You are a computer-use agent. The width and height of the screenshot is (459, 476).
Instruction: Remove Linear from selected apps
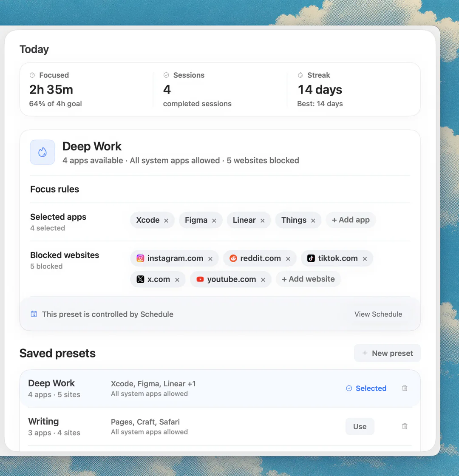(x=263, y=221)
